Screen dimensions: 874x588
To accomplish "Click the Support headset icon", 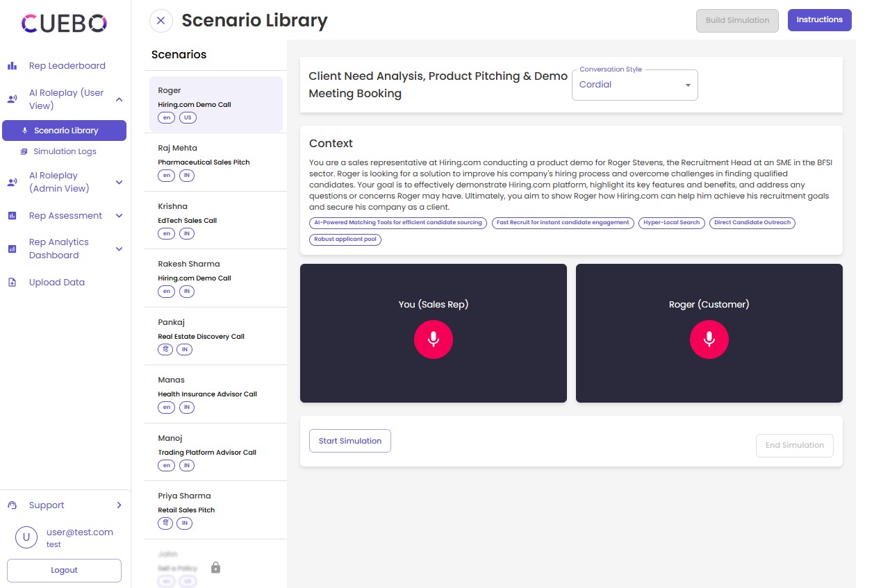I will pos(12,505).
